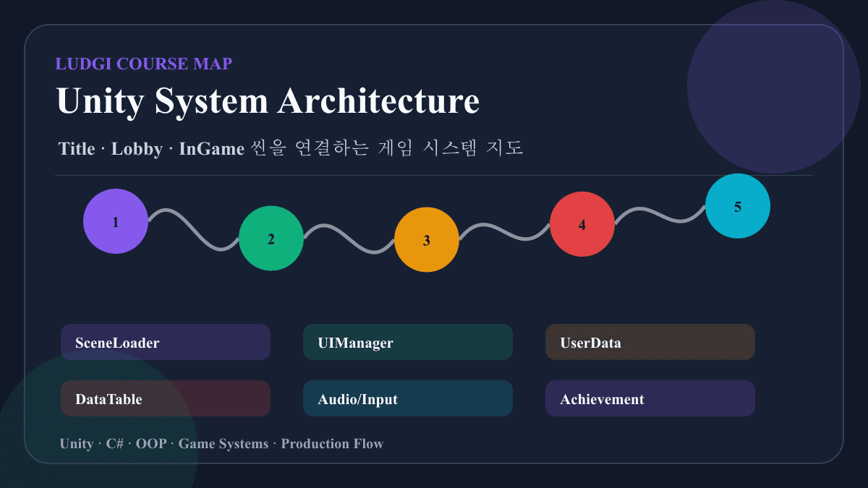
Task: Open the UIManager module card
Action: tap(408, 342)
